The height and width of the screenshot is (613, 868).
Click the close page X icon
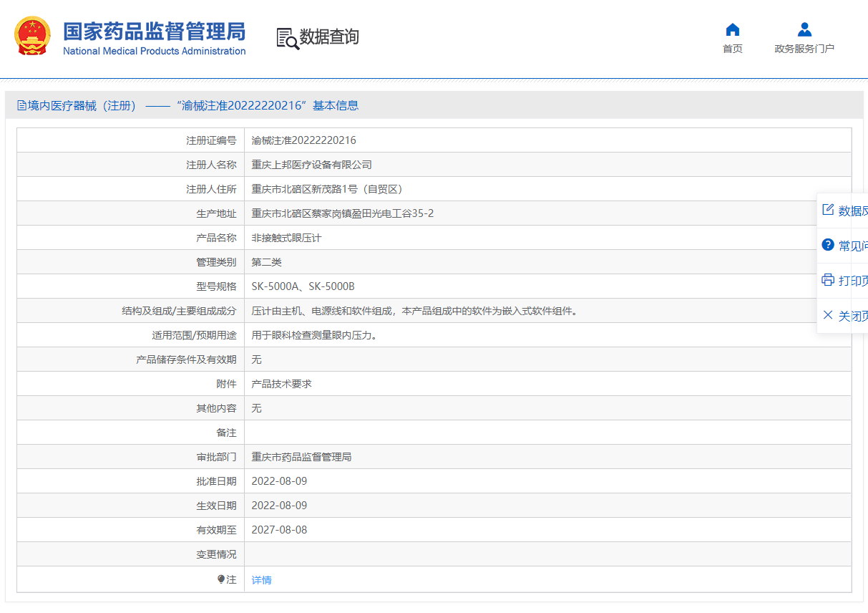[x=828, y=314]
